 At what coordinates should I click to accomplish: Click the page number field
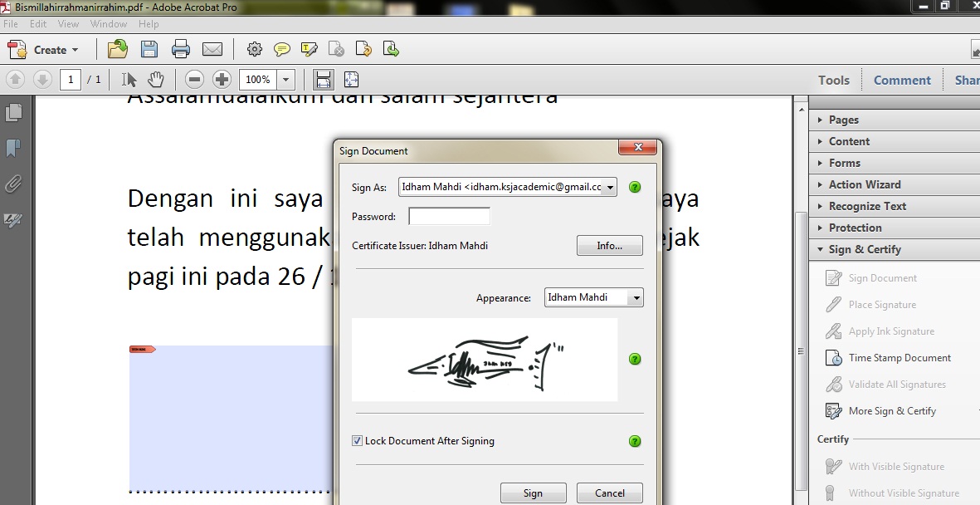coord(71,80)
